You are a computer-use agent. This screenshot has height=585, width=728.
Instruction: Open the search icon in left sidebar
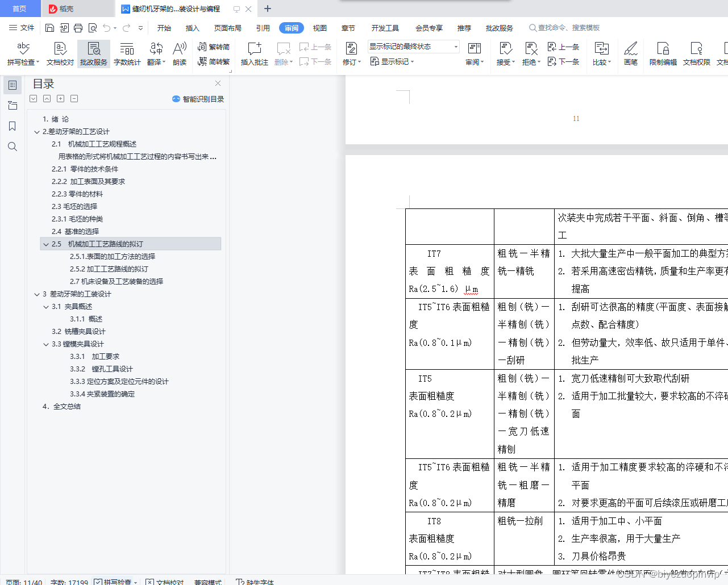tap(13, 147)
